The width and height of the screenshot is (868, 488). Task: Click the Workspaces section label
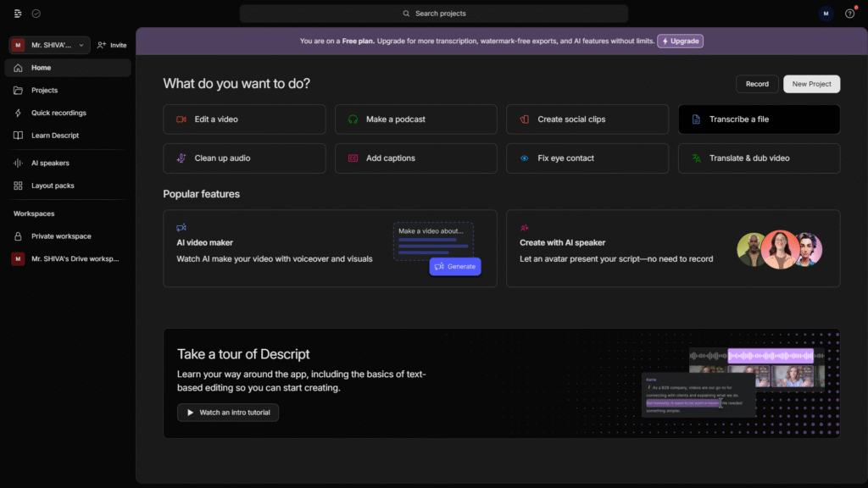pyautogui.click(x=34, y=213)
